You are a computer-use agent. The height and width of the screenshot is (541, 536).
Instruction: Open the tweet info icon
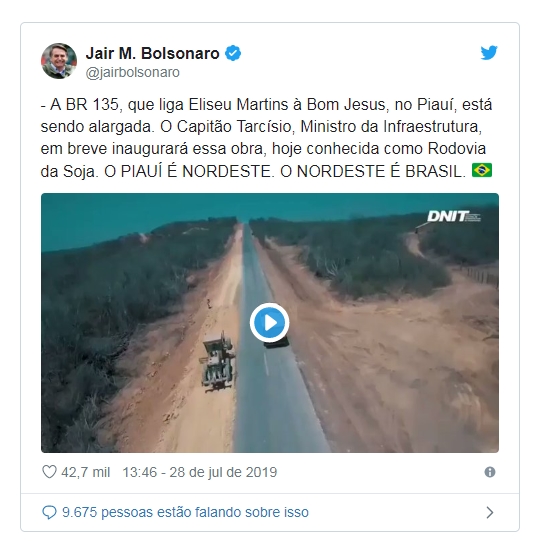point(490,472)
